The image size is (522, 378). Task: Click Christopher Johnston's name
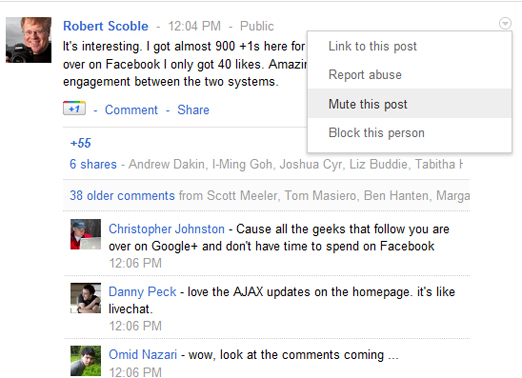pyautogui.click(x=167, y=229)
